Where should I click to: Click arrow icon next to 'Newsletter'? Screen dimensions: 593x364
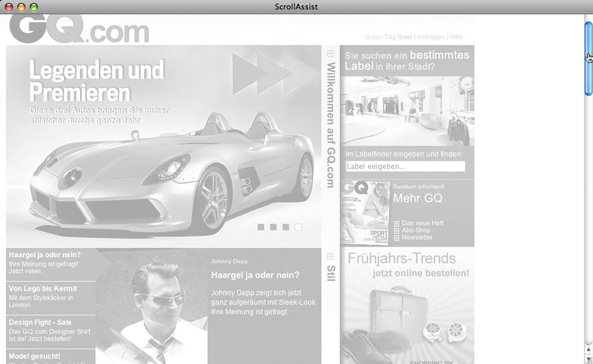coord(396,238)
